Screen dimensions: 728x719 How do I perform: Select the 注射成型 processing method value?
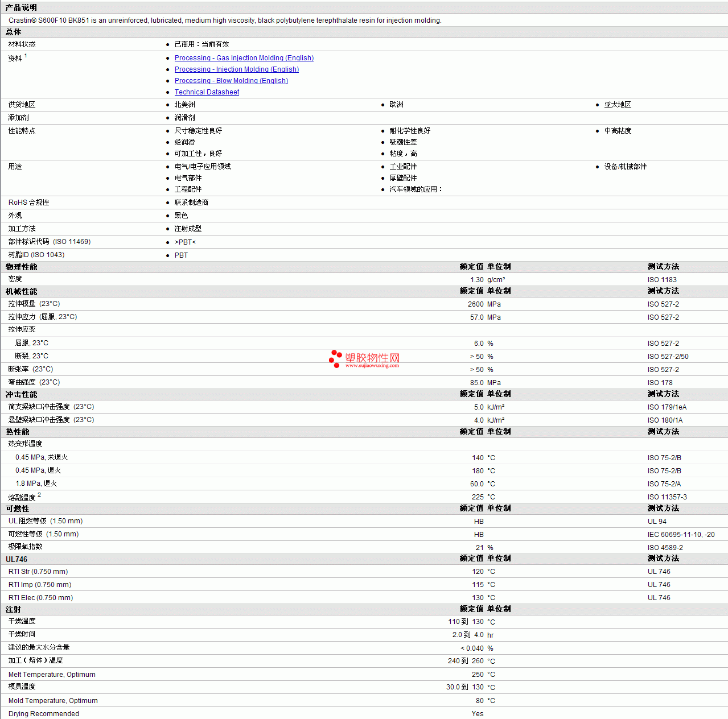coord(188,229)
